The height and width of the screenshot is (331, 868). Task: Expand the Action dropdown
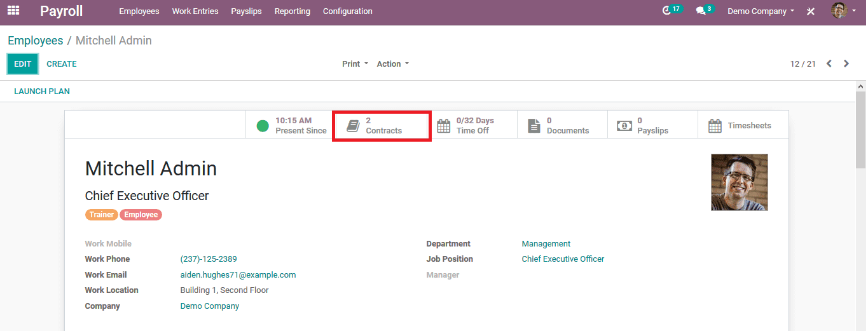pos(393,64)
